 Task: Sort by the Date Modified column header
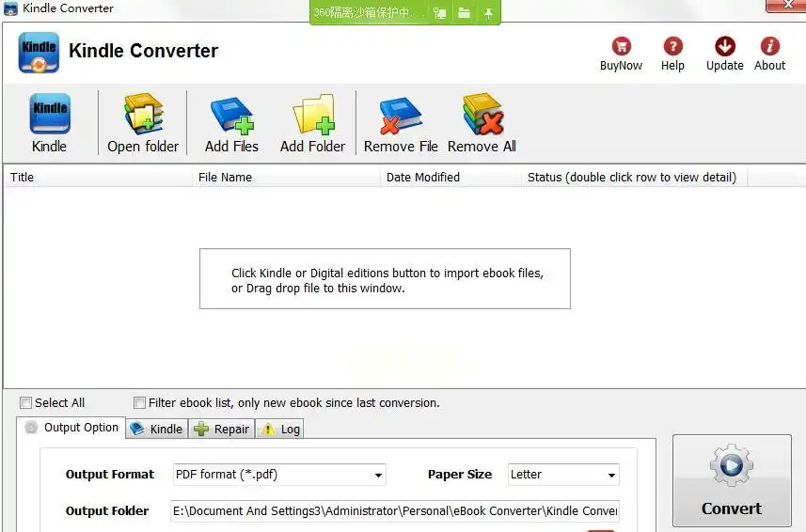[450, 177]
